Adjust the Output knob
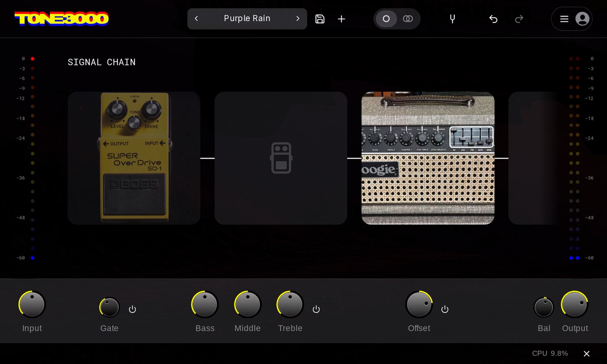 pos(574,304)
